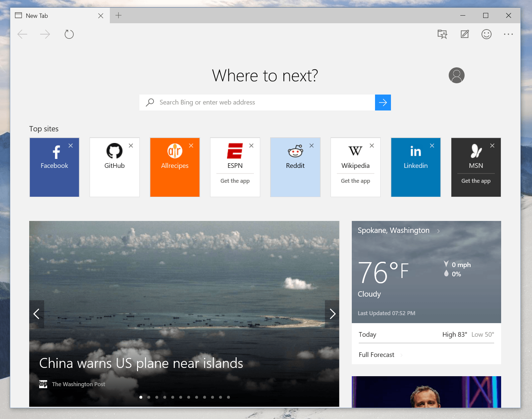The image size is (532, 419).
Task: Open the Allrecipes top site tile
Action: 175,167
